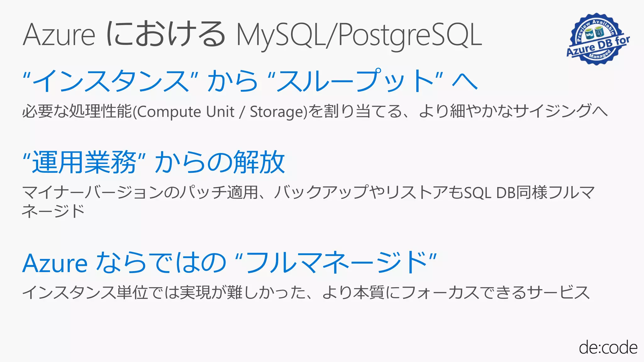The height and width of the screenshot is (362, 644).
Task: Click the line starting with マイナーバージョンのパッチ適用
Action: 308,192
